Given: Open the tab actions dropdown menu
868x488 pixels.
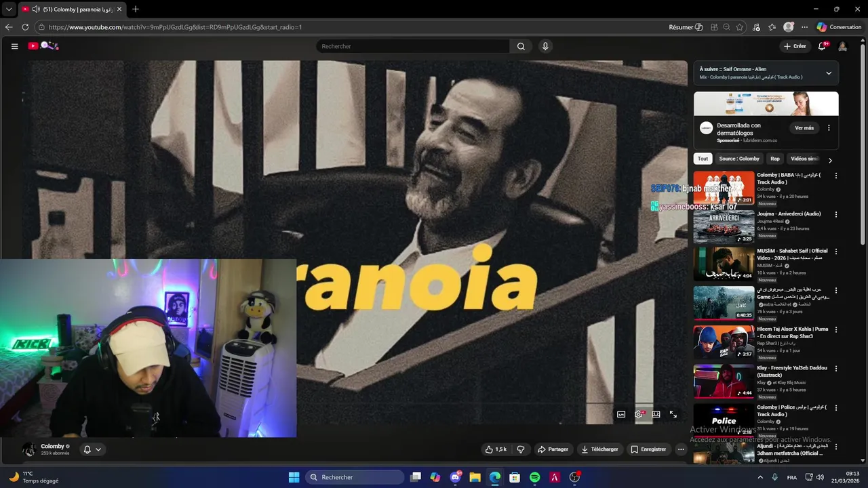Looking at the screenshot, I should tap(9, 9).
